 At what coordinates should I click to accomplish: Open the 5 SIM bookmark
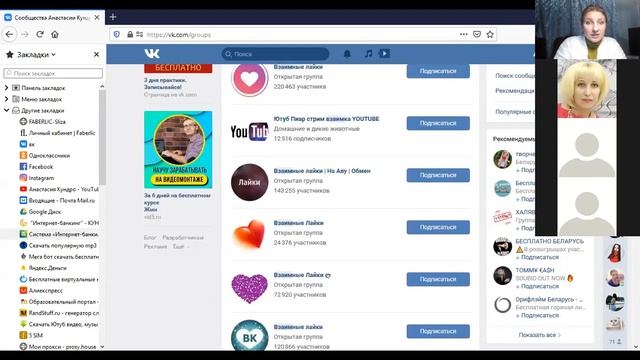(31, 336)
